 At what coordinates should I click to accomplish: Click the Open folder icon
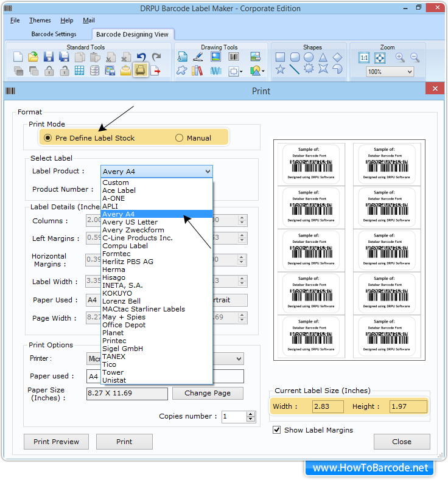coord(33,57)
